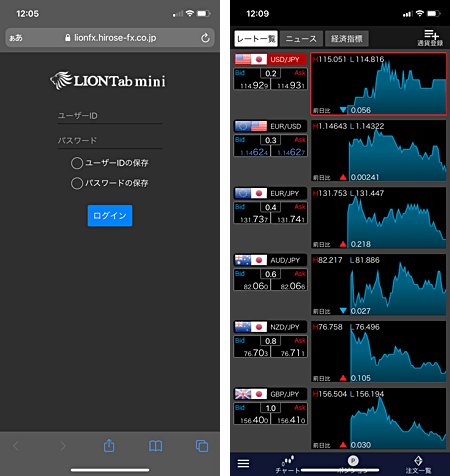Tap GBP/JPY Bid price 156.400

click(x=254, y=420)
